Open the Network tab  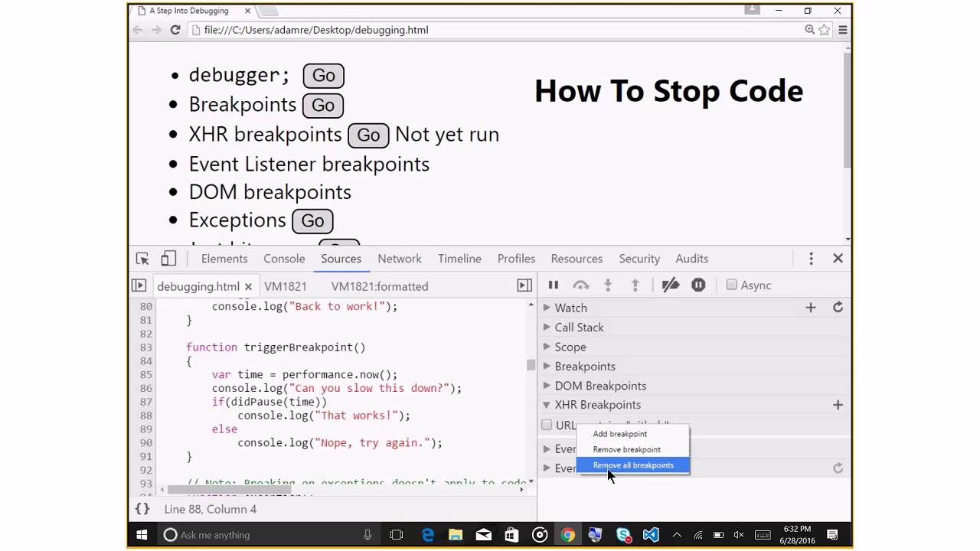pos(400,259)
